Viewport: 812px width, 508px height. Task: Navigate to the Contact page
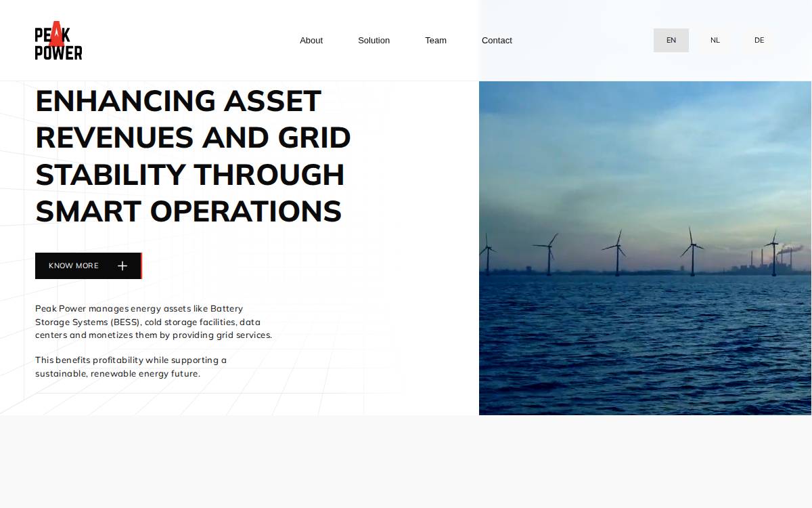pos(497,41)
